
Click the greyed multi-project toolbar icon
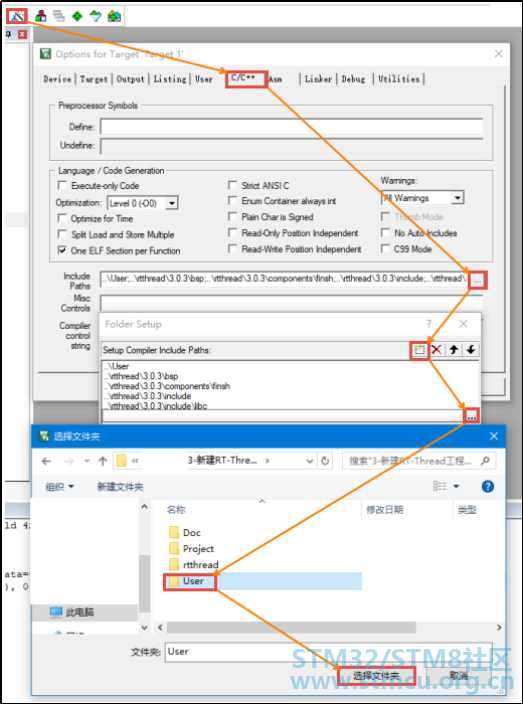pyautogui.click(x=59, y=17)
